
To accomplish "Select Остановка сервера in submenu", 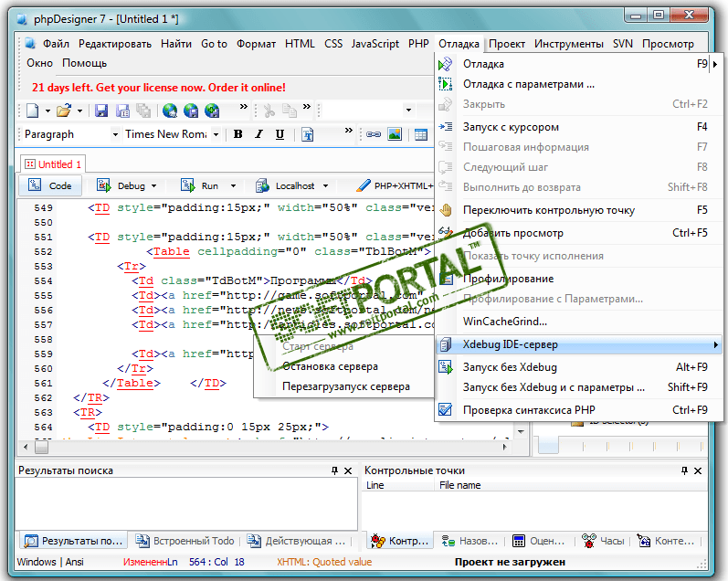I will 343,366.
